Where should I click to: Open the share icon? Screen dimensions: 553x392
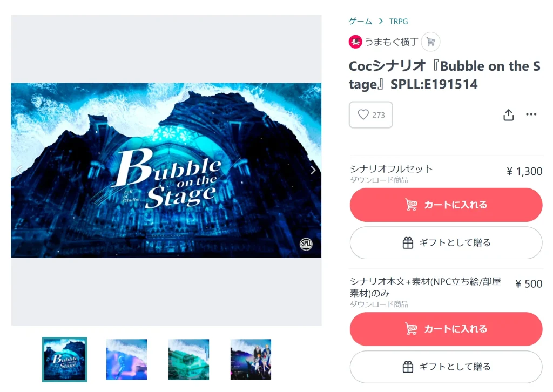[x=508, y=115]
